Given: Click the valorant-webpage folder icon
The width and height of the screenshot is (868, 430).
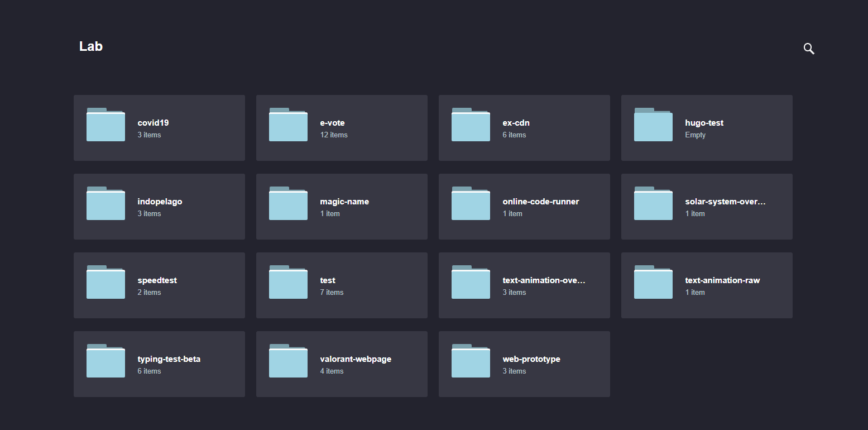Looking at the screenshot, I should (288, 361).
